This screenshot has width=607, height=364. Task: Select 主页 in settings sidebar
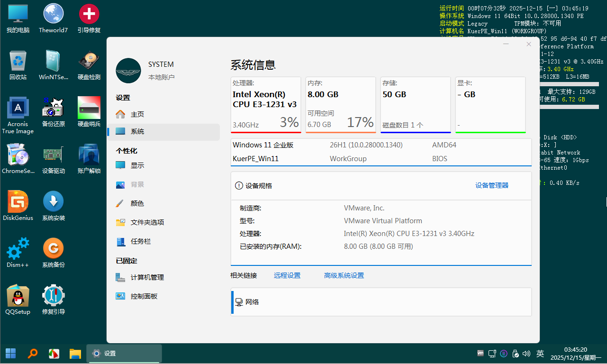pos(137,114)
